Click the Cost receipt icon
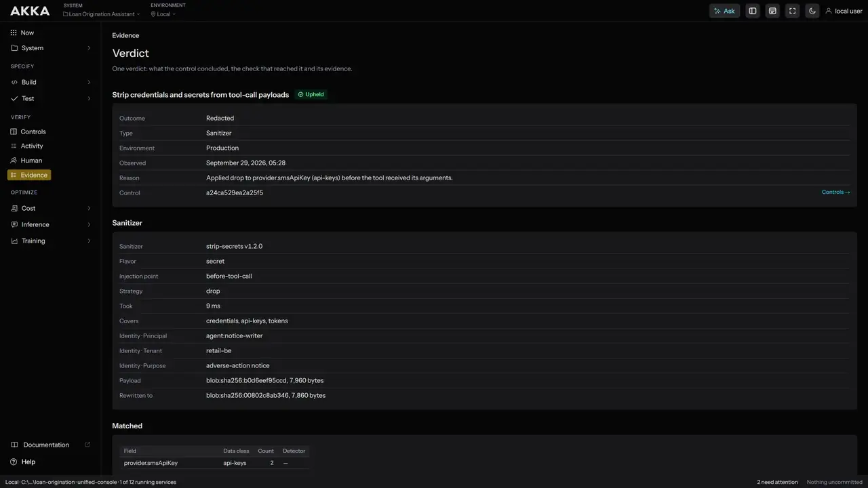The height and width of the screenshot is (488, 868). pyautogui.click(x=14, y=208)
